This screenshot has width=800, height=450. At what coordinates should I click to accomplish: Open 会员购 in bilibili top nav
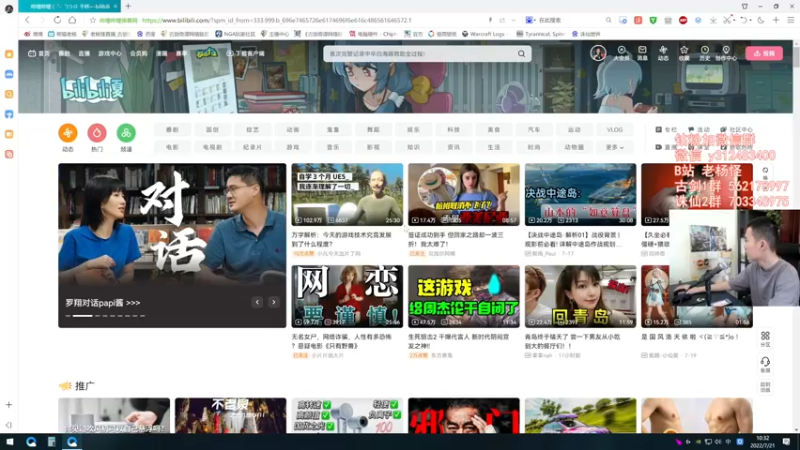pyautogui.click(x=139, y=54)
